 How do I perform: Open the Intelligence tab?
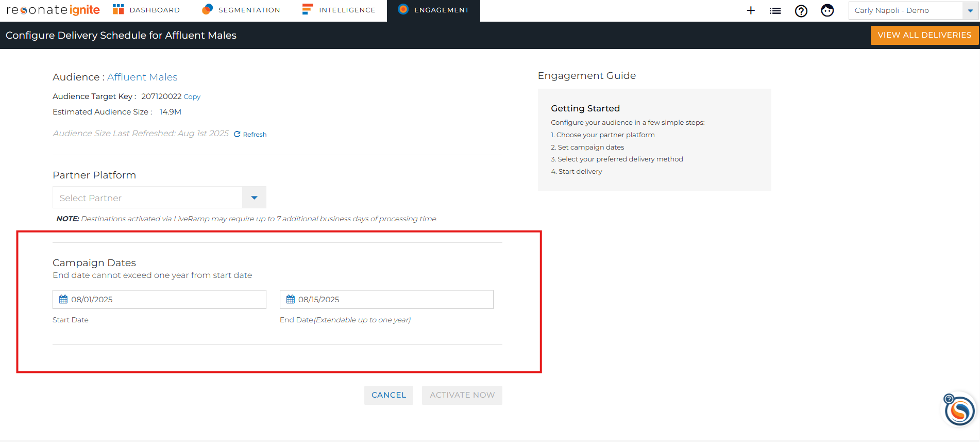pyautogui.click(x=339, y=10)
